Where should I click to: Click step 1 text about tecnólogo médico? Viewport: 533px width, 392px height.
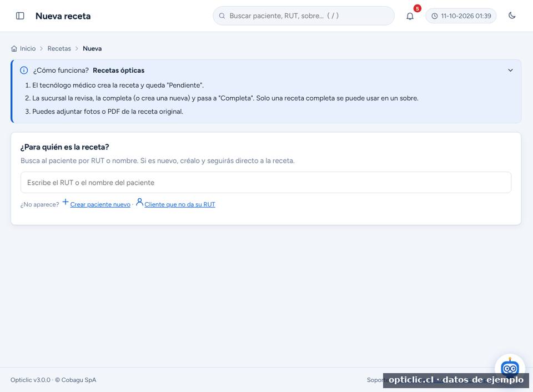coord(118,86)
